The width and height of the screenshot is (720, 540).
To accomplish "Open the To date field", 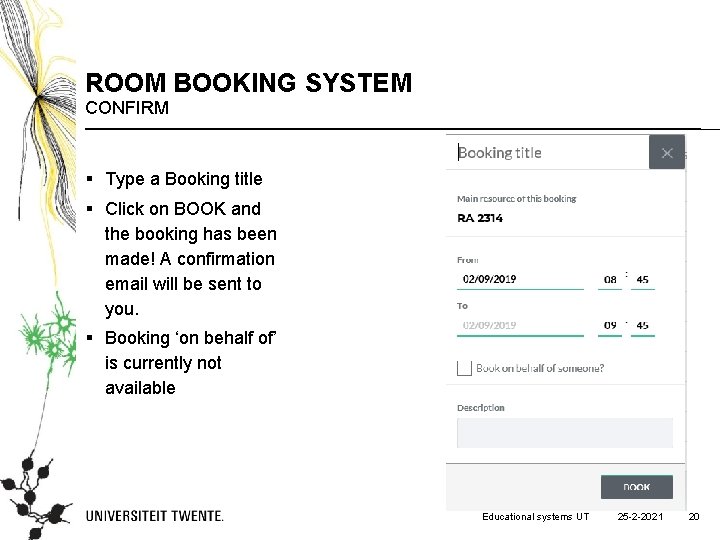I will click(520, 325).
